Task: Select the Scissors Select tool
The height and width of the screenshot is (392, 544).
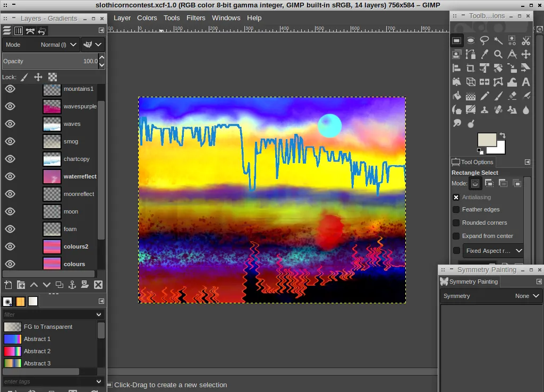Action: pyautogui.click(x=526, y=40)
